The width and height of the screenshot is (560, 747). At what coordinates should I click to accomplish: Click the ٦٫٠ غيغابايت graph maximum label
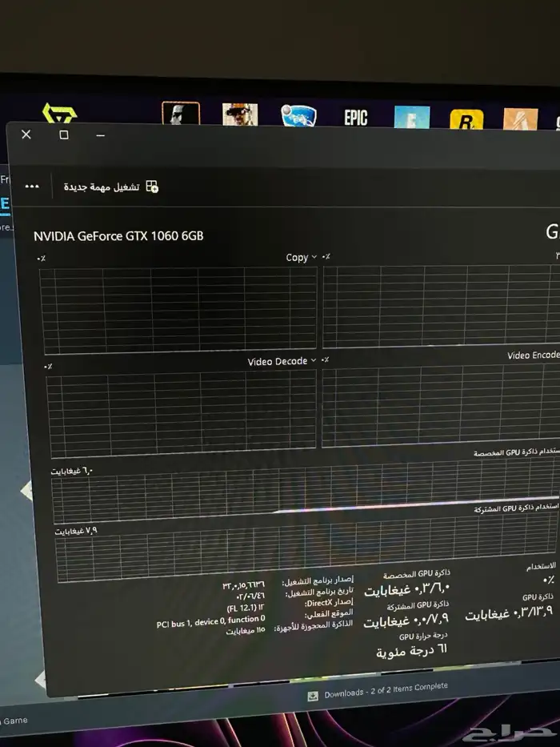click(72, 471)
